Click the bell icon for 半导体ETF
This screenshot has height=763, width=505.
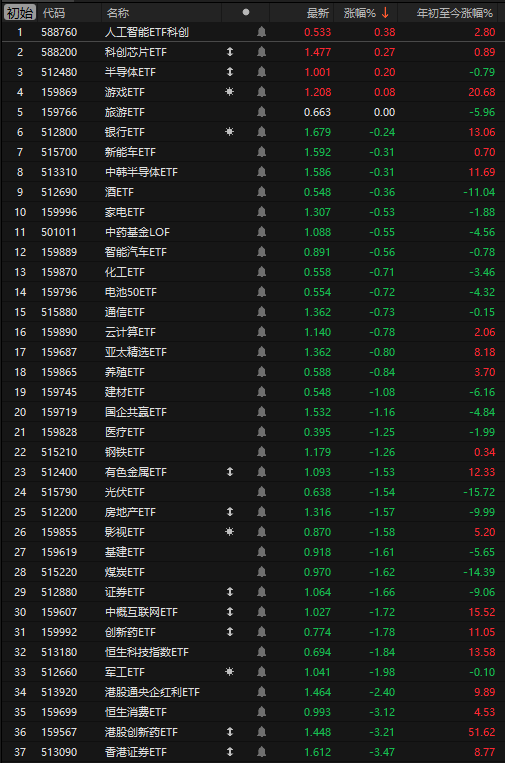(x=261, y=72)
